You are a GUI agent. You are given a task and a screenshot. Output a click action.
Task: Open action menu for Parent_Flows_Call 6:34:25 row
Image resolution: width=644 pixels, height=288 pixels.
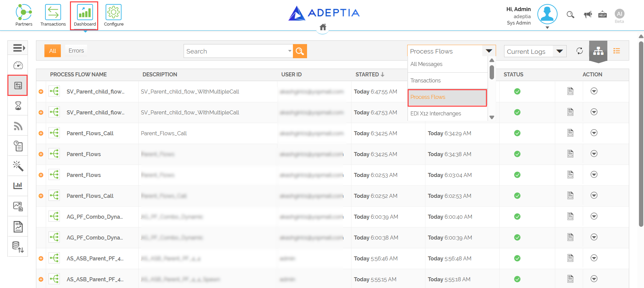(x=594, y=133)
